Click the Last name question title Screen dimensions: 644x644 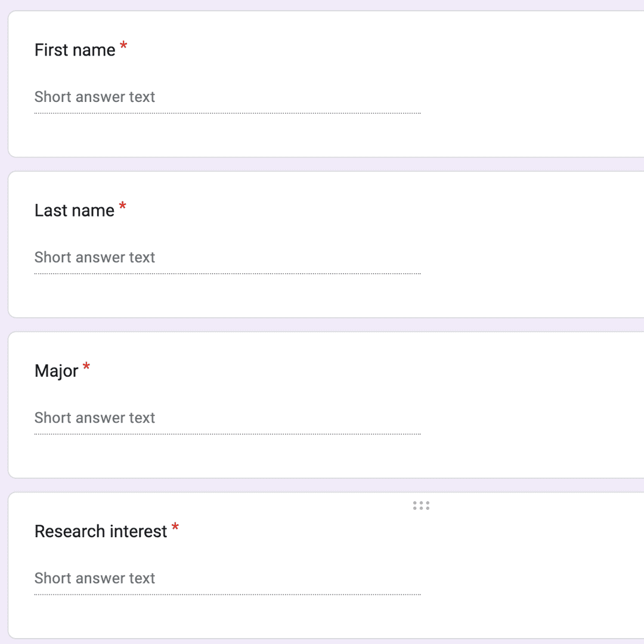pos(74,210)
